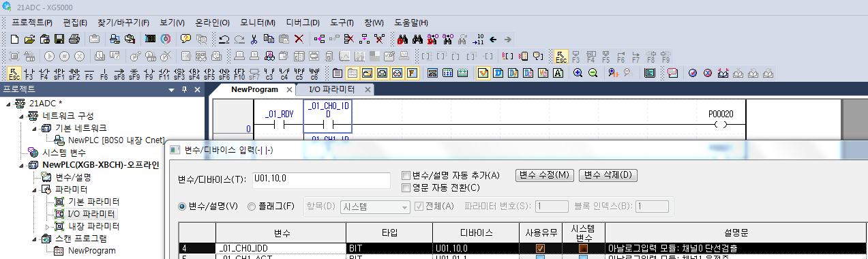Click the first binoculars Find icon
The width and height of the screenshot is (868, 259).
[x=402, y=39]
